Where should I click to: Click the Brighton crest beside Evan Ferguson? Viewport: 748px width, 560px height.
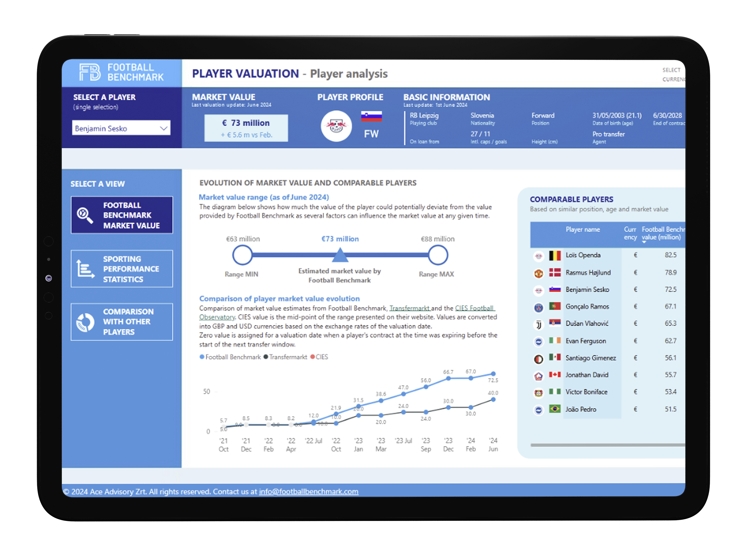539,342
